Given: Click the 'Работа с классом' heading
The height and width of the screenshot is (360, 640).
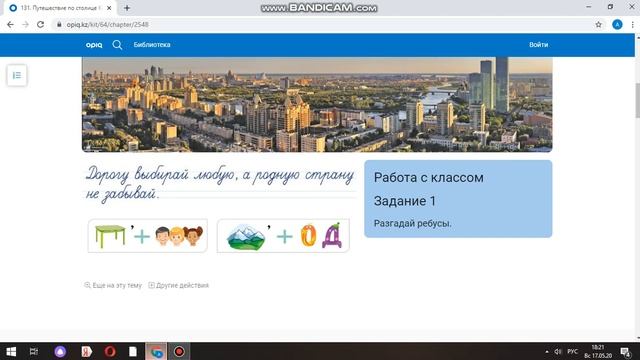Looking at the screenshot, I should [x=429, y=178].
